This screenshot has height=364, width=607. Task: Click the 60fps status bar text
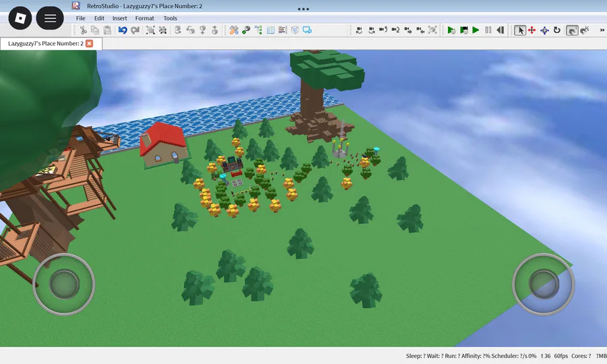561,356
